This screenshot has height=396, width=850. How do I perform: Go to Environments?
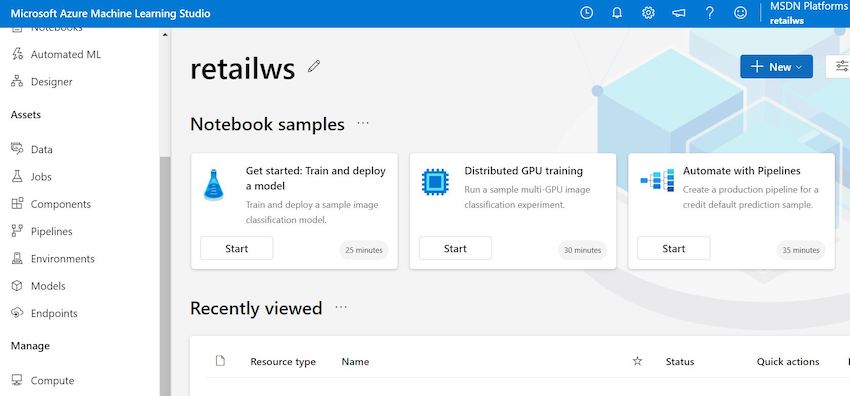[62, 258]
